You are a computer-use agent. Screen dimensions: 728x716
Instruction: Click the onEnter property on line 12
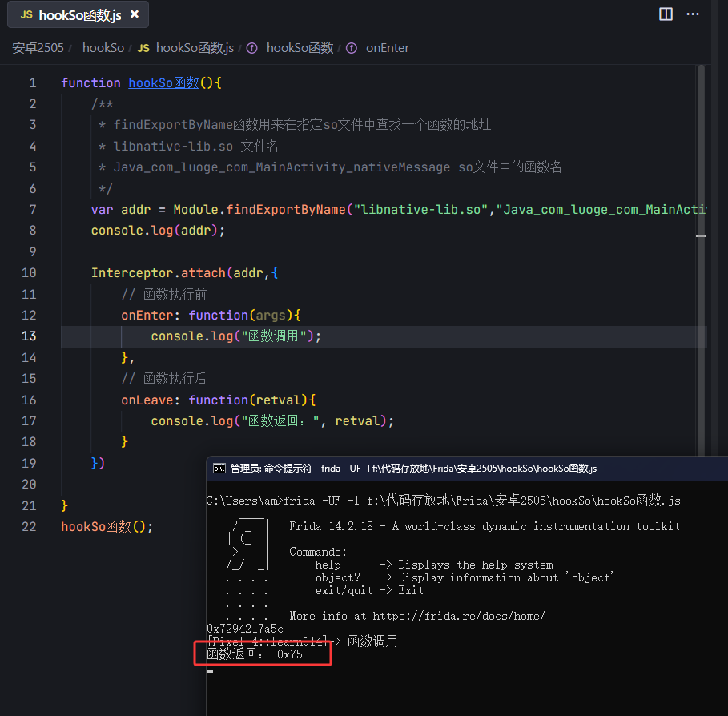click(147, 316)
